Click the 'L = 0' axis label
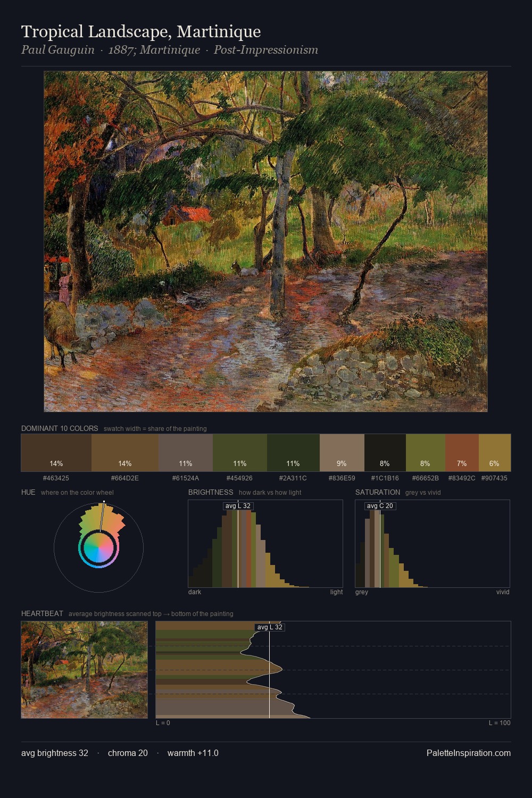Screen dimensions: 532x798 (x=163, y=723)
